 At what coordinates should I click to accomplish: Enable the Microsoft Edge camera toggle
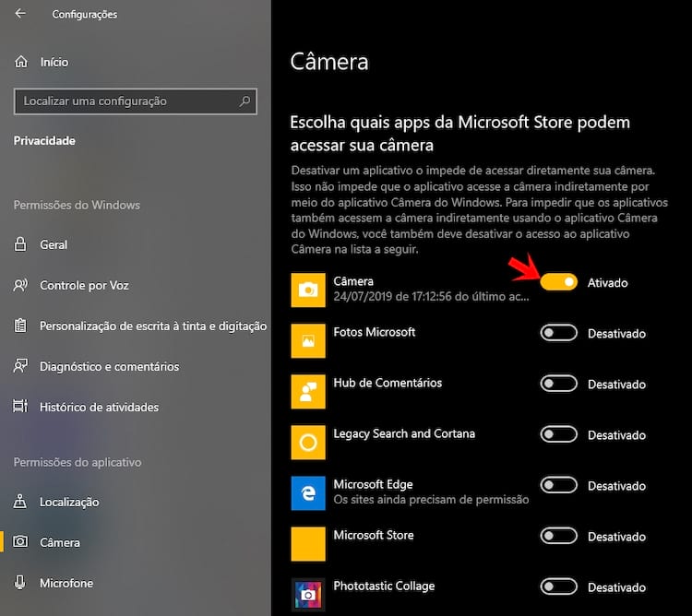[x=558, y=485]
